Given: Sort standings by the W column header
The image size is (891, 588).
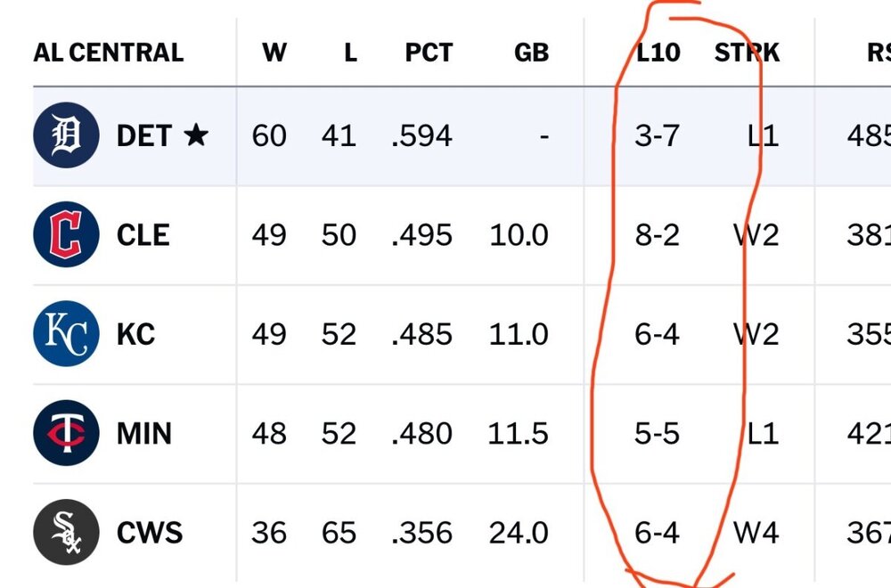Looking at the screenshot, I should click(x=274, y=53).
